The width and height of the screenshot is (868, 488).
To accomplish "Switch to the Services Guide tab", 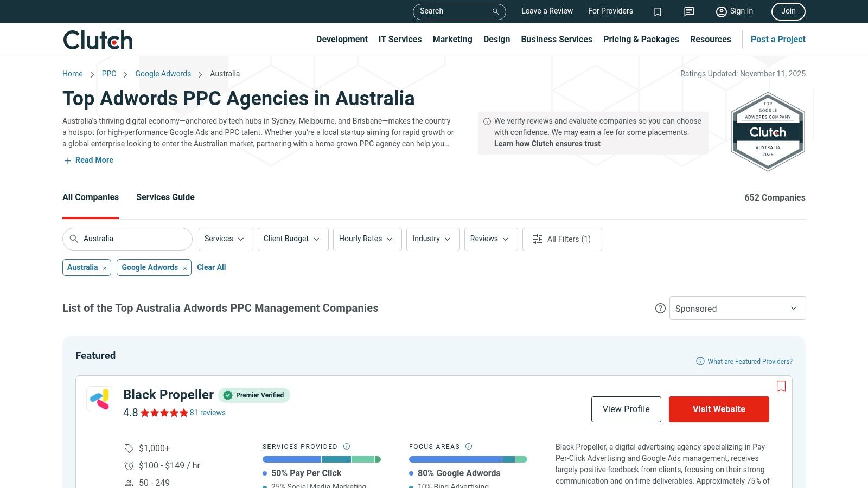I will coord(165,197).
